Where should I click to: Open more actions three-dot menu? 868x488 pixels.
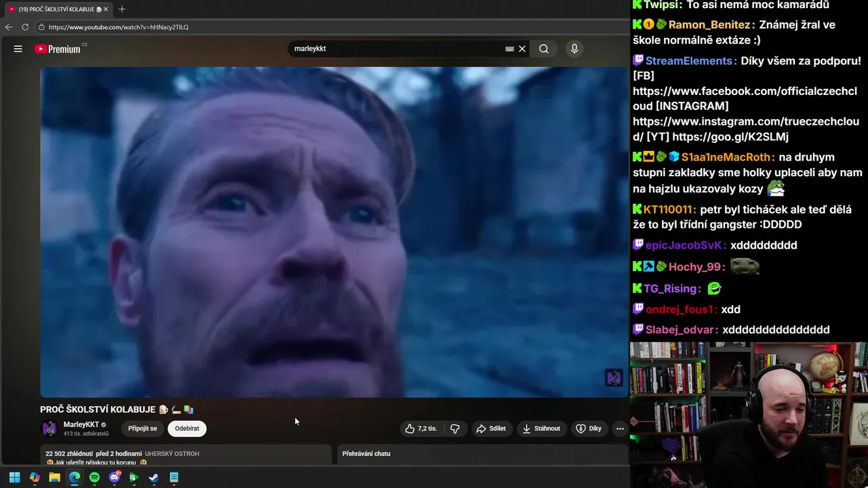click(620, 428)
